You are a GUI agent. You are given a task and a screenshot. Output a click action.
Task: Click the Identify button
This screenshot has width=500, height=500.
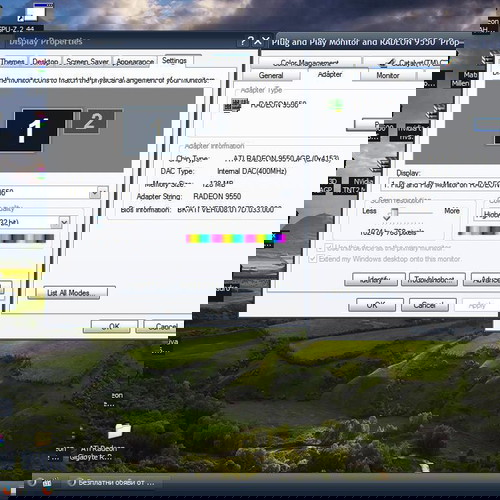click(375, 280)
